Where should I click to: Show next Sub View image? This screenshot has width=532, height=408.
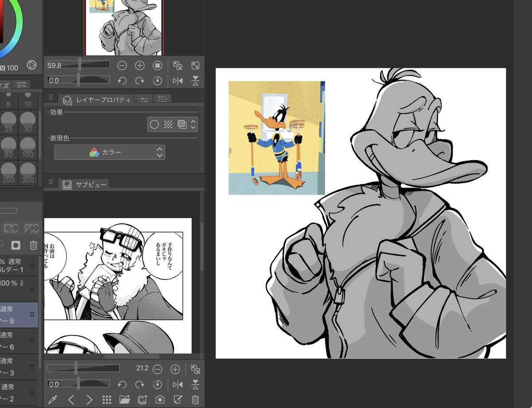coord(89,400)
